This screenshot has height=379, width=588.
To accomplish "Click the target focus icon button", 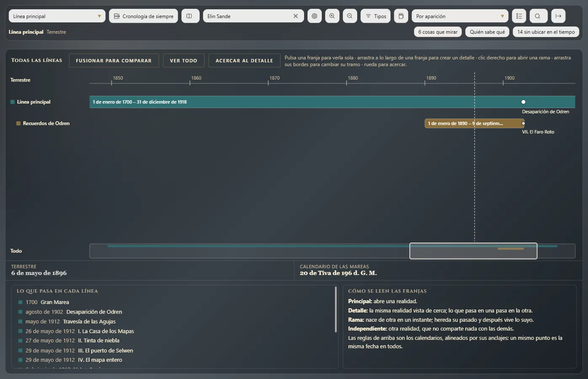I will click(x=315, y=16).
